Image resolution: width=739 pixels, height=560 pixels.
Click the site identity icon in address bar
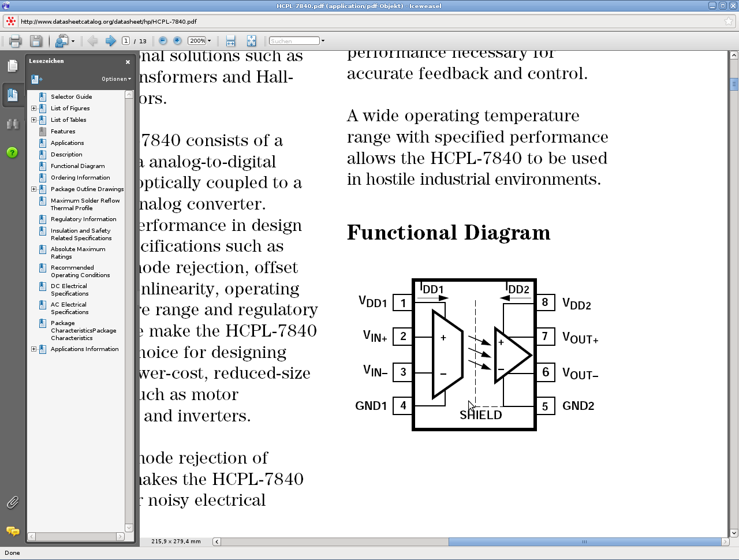pos(10,21)
